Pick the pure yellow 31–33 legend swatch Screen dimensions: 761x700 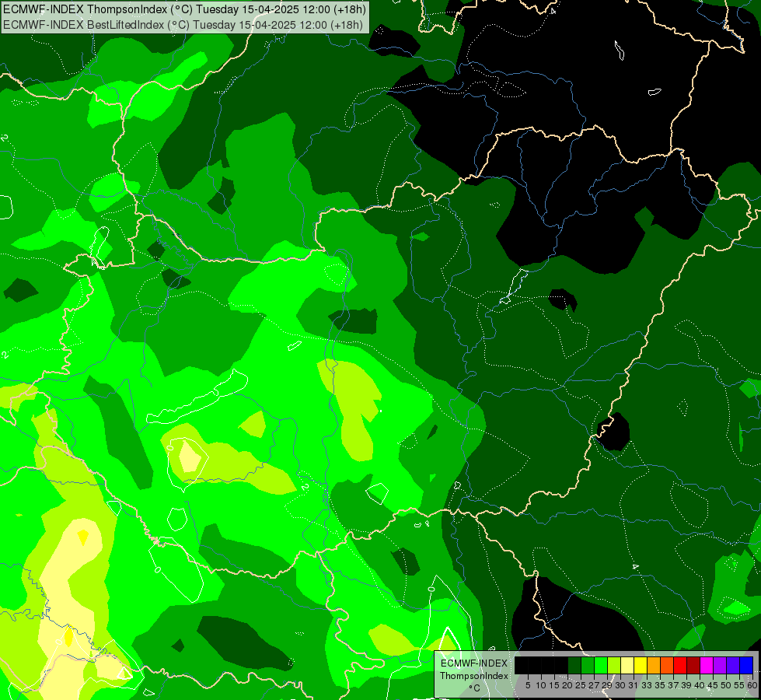[x=641, y=665]
